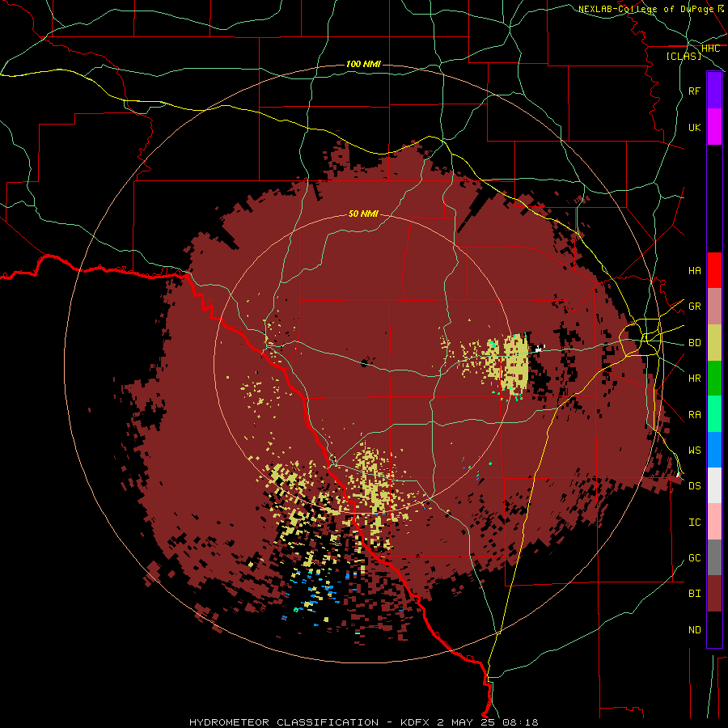Screen dimensions: 728x728
Task: Click the red HA legend color swatch
Action: point(714,270)
